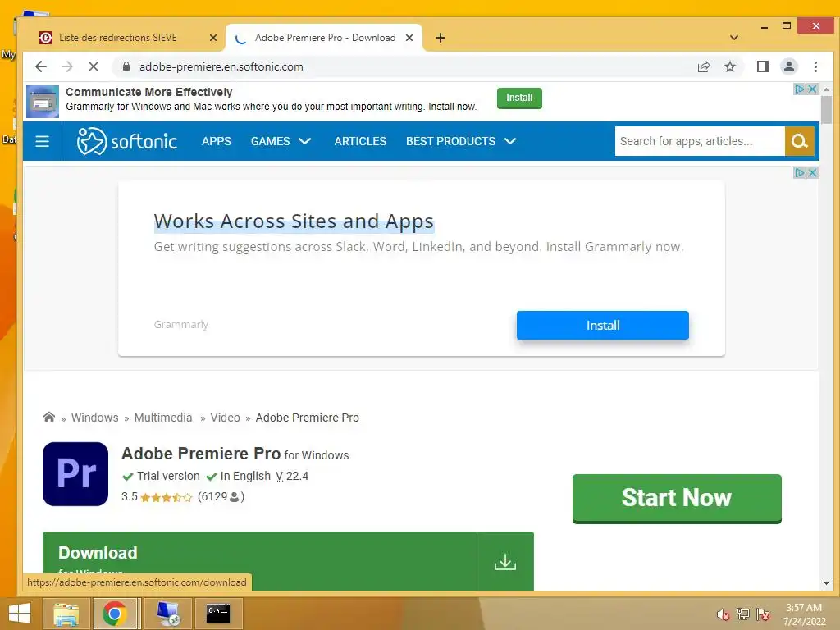Click the share page icon in address bar
This screenshot has width=840, height=630.
pyautogui.click(x=704, y=66)
